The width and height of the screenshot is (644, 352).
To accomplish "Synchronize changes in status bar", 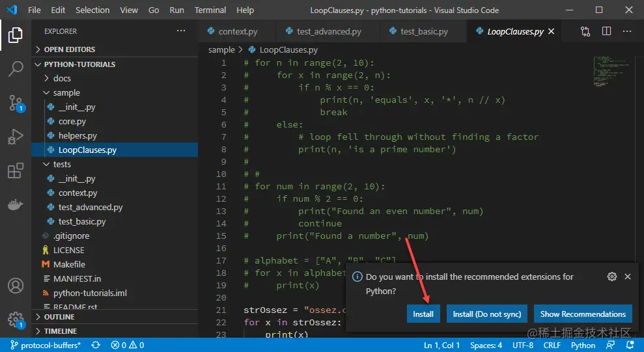I will (x=96, y=345).
